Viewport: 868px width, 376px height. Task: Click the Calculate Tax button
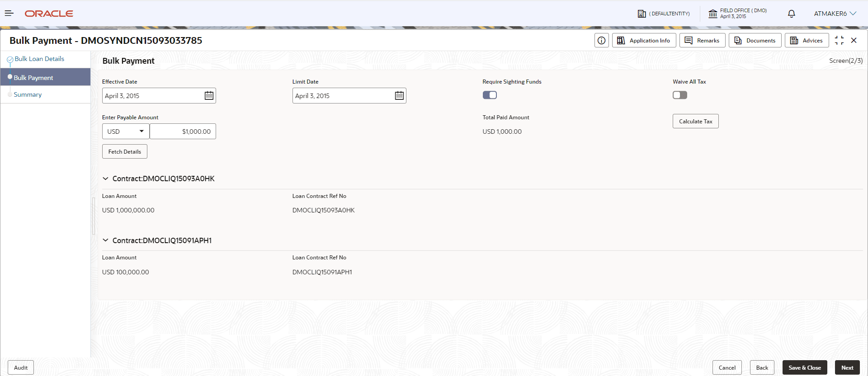click(696, 121)
